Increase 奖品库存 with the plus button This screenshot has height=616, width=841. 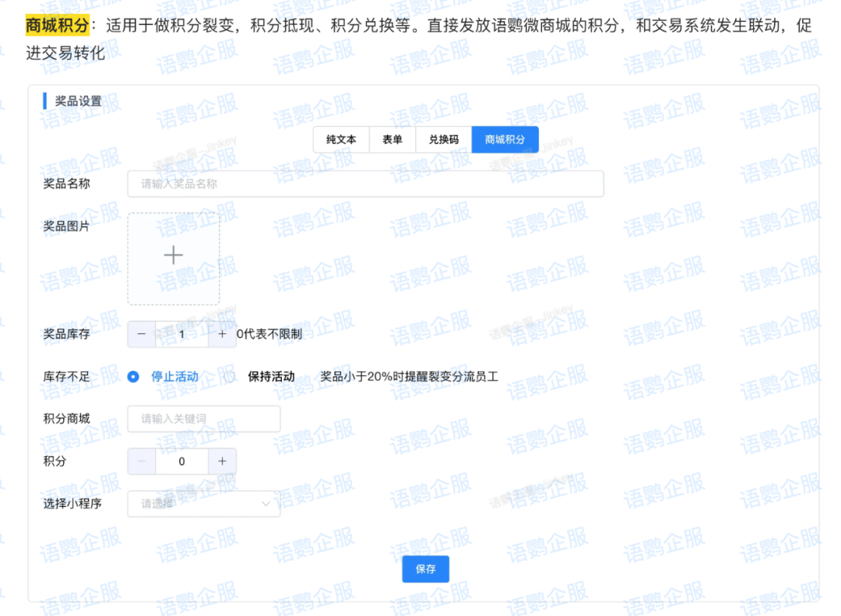(x=222, y=334)
